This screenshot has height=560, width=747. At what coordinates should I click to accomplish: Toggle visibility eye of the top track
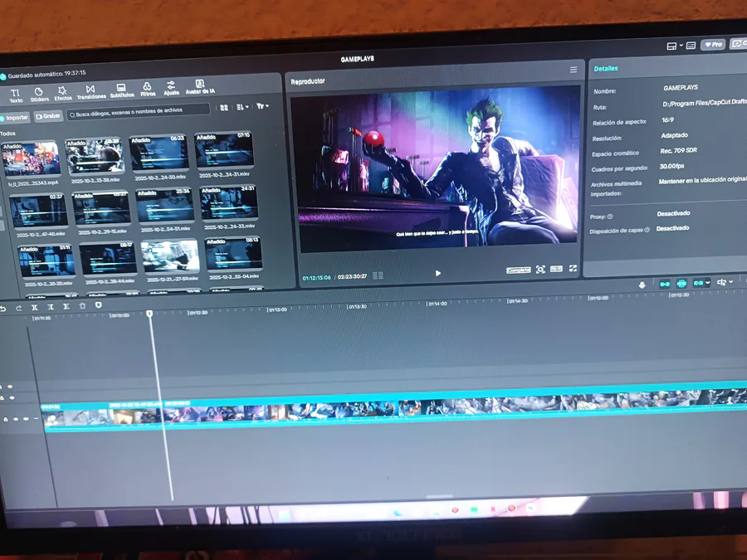click(x=10, y=387)
